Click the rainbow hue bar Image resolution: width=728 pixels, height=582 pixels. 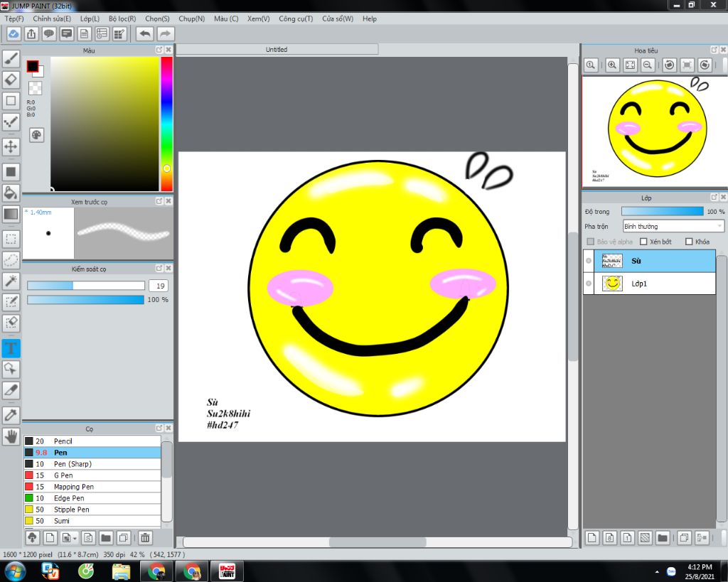pyautogui.click(x=166, y=124)
